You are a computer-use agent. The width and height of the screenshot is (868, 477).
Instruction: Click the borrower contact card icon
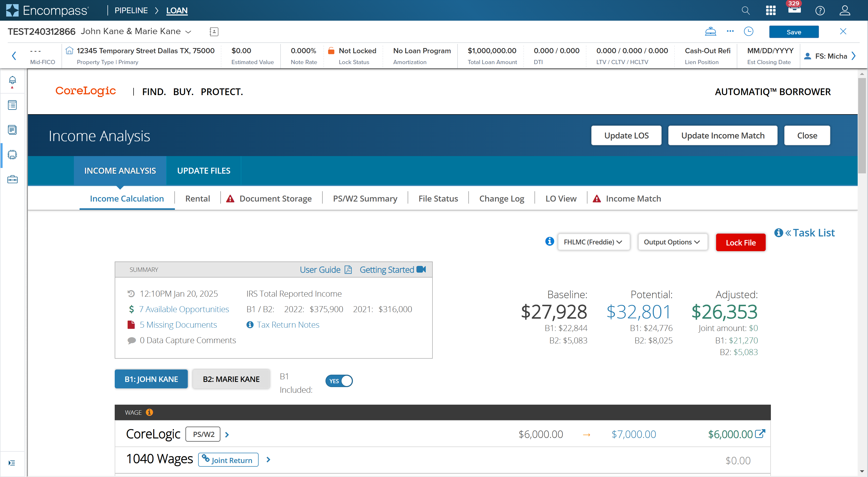(x=214, y=32)
